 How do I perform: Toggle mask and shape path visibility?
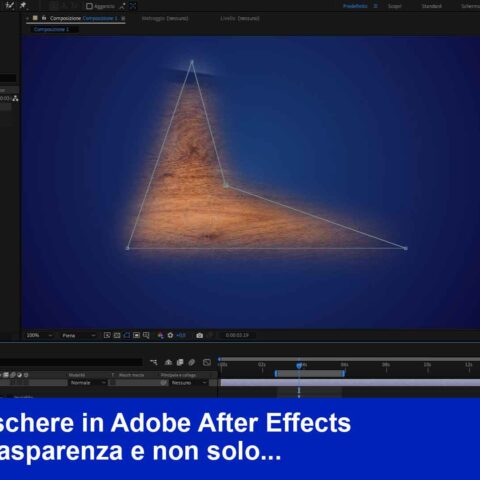click(127, 335)
